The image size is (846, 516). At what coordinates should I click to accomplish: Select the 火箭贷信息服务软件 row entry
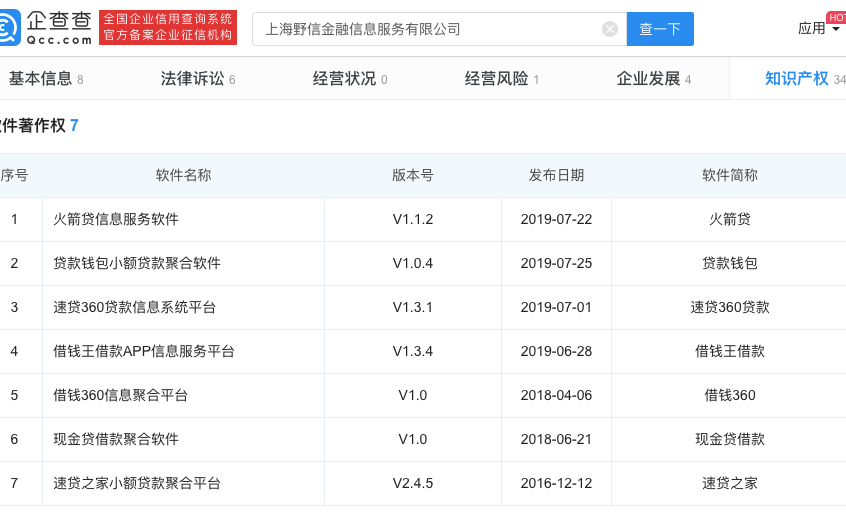(116, 219)
